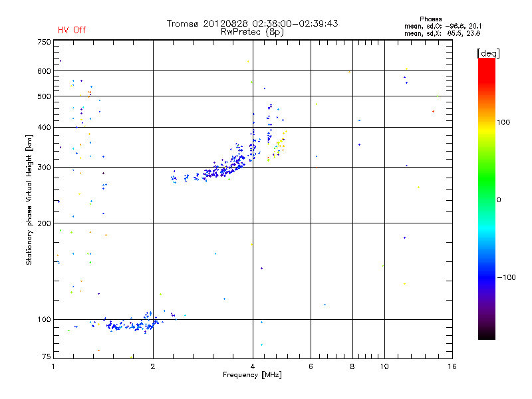Click the x-axis '4' frequency label
532x399 pixels.
pyautogui.click(x=253, y=366)
